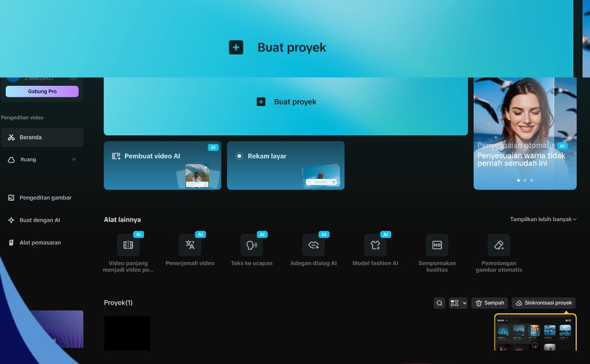Screen dimensions: 590x364
Task: Click the Sinkronisasi proyek button
Action: [543, 303]
